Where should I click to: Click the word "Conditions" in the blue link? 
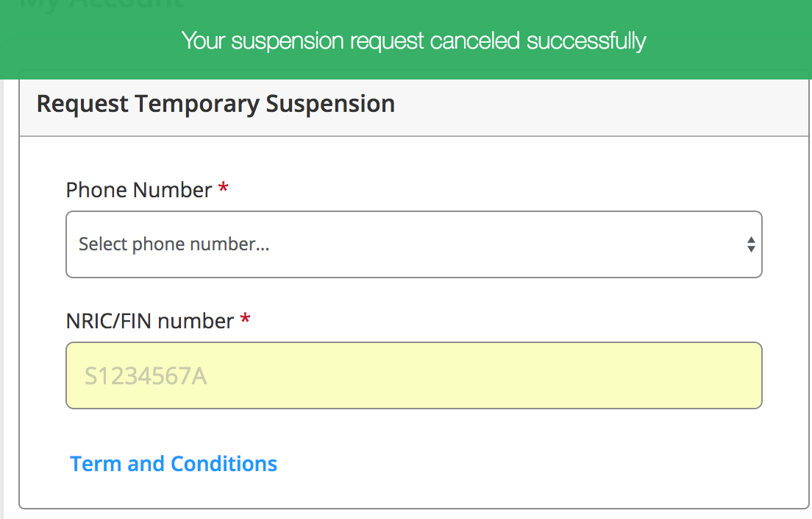[x=224, y=464]
